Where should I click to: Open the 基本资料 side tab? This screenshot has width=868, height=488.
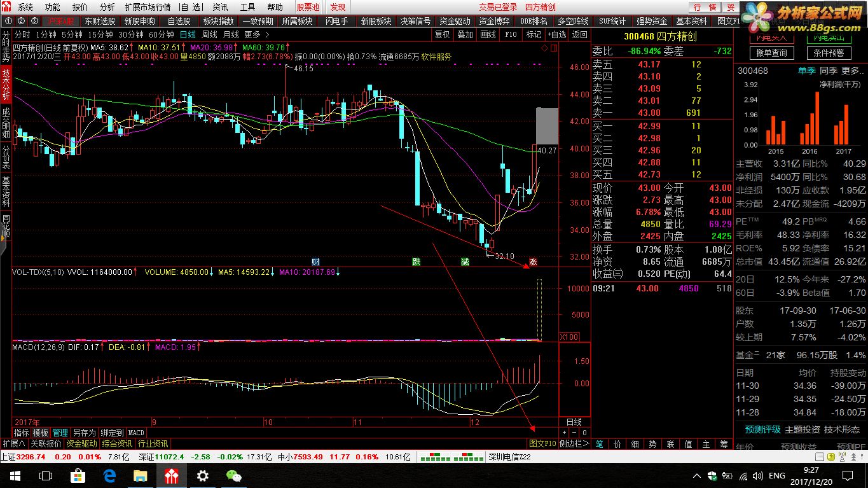coord(6,192)
